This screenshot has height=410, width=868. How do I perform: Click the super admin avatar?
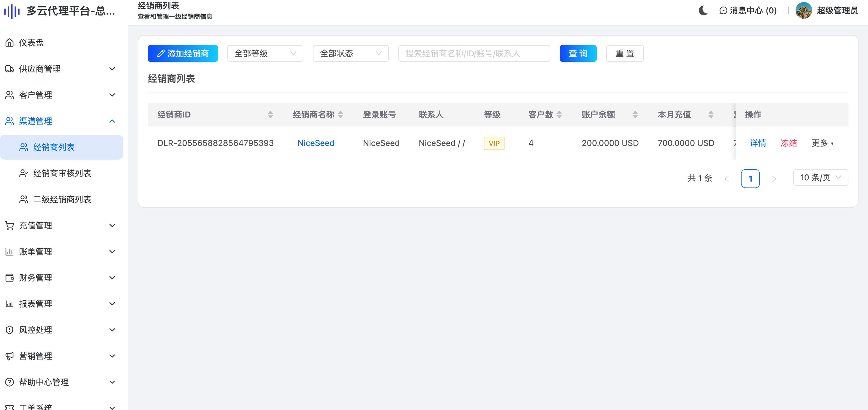coord(804,10)
